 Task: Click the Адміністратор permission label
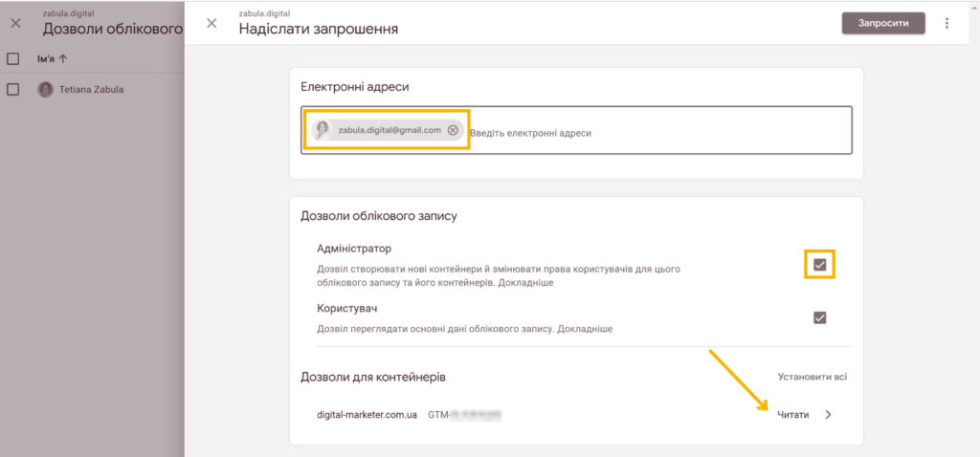[354, 249]
